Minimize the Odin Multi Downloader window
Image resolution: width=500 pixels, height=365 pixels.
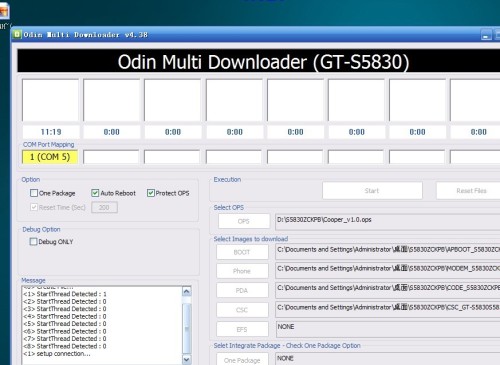pyautogui.click(x=486, y=35)
